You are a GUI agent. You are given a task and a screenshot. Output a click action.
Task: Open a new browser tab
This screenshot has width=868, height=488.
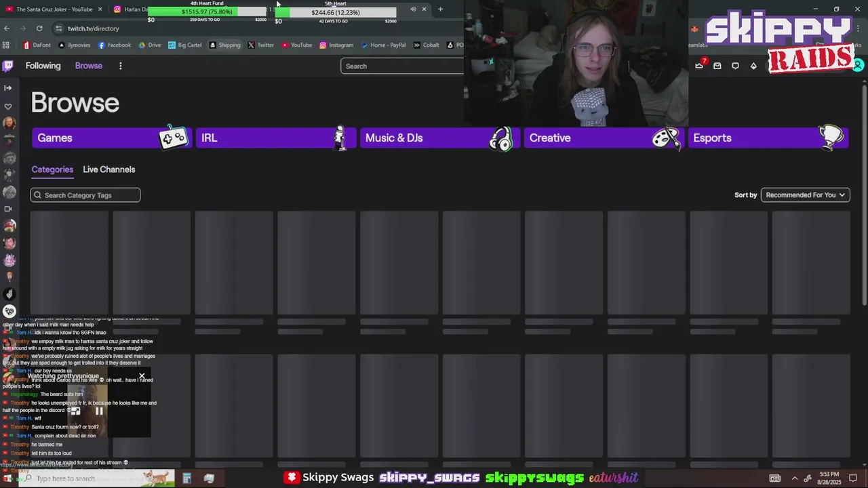pos(440,9)
